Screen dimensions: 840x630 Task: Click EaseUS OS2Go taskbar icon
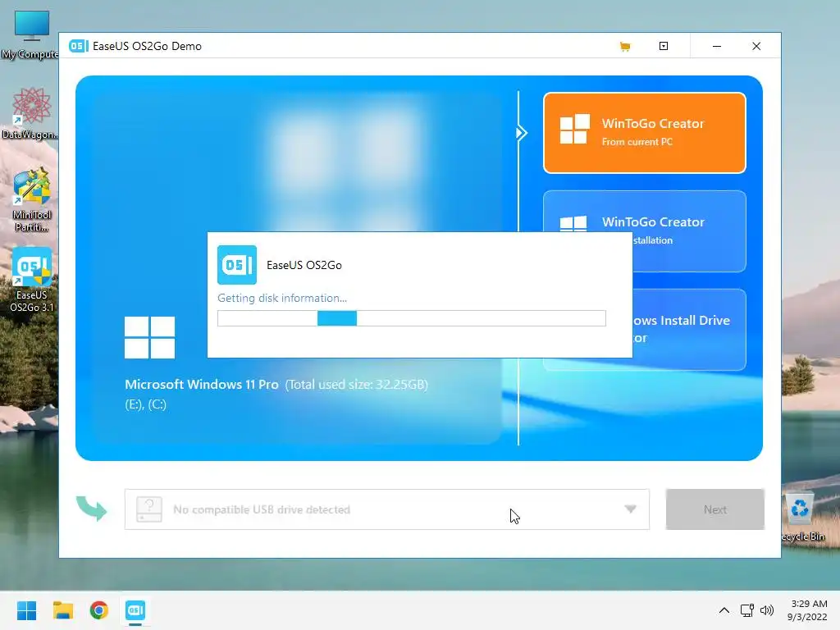click(x=135, y=610)
